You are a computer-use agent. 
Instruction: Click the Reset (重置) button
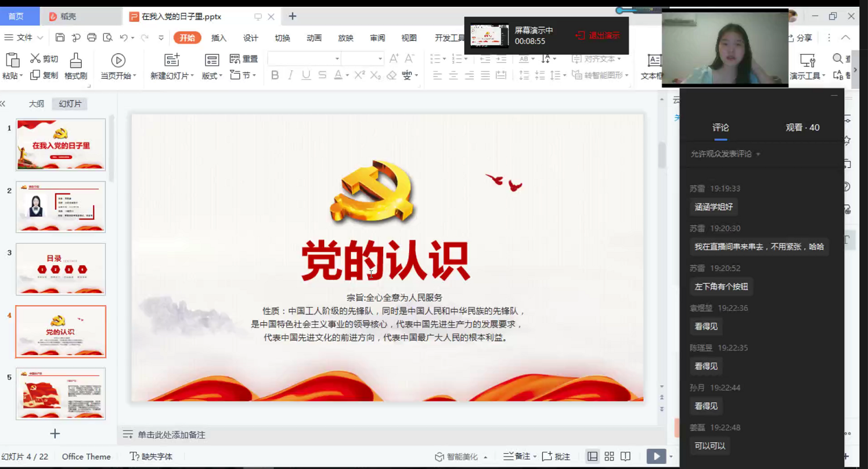(x=244, y=58)
